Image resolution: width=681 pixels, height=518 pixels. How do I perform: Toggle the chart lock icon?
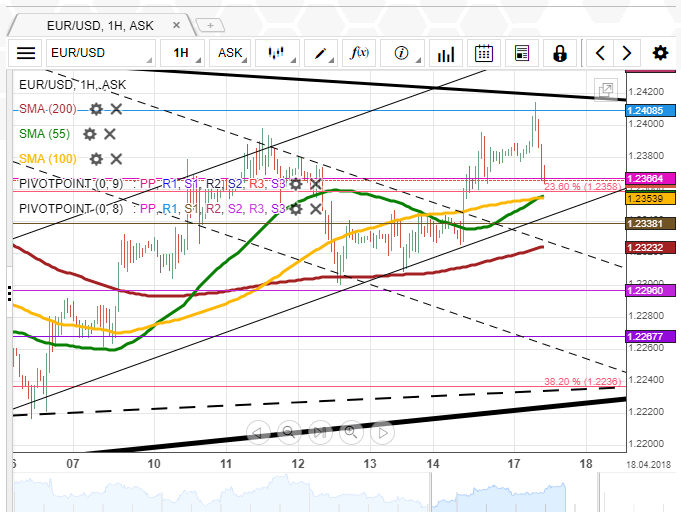[559, 53]
